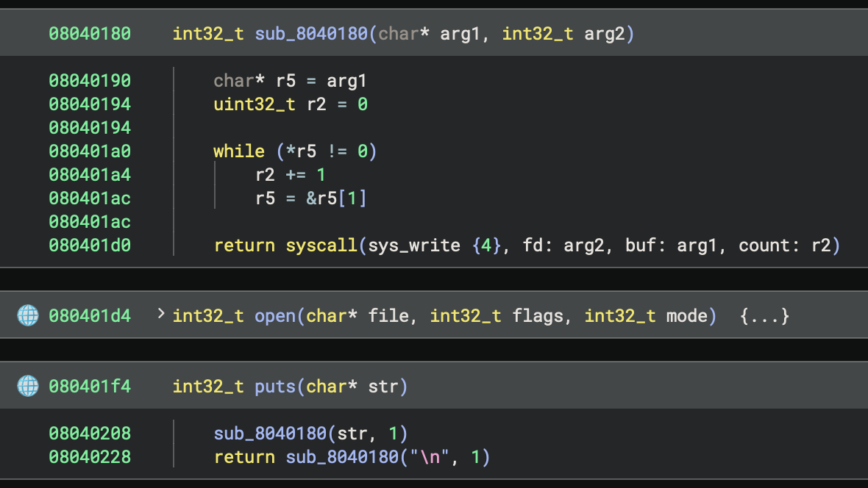Click the address 080401d0 on the syscall line
Screen dimensions: 868x488
(x=90, y=245)
